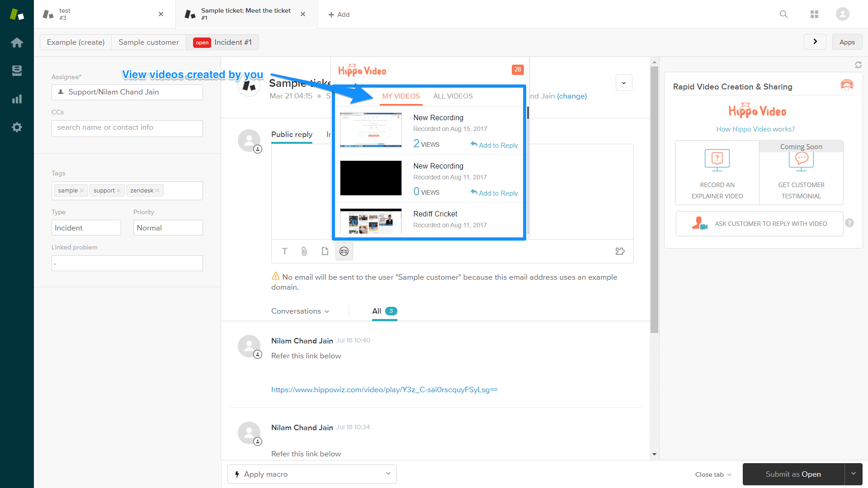Close the test #3 tab

click(x=161, y=14)
